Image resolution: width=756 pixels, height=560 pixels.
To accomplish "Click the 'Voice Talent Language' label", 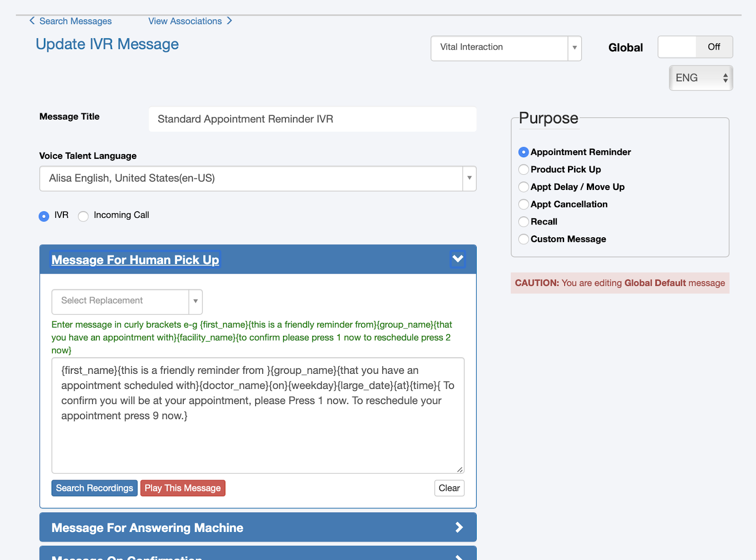I will pyautogui.click(x=88, y=156).
